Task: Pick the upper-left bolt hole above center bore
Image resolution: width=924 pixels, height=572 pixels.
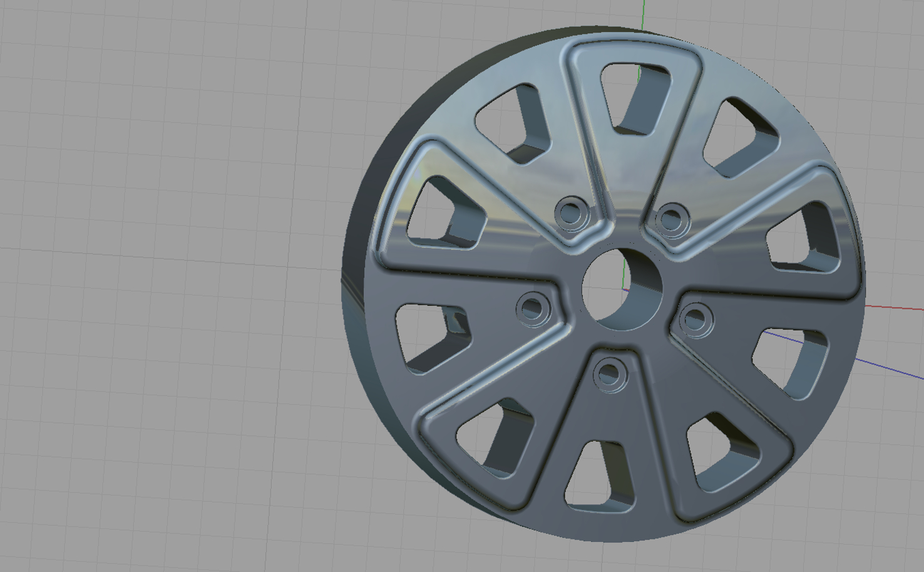Action: click(571, 212)
